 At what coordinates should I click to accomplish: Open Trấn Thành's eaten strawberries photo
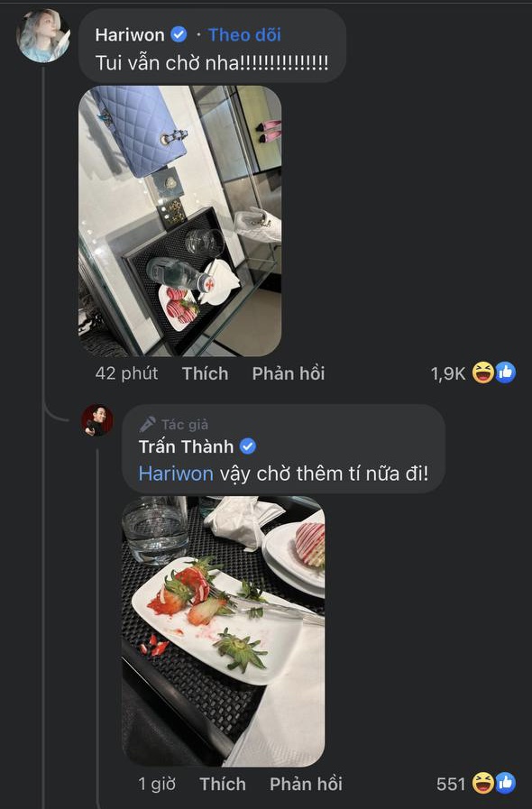tap(223, 631)
